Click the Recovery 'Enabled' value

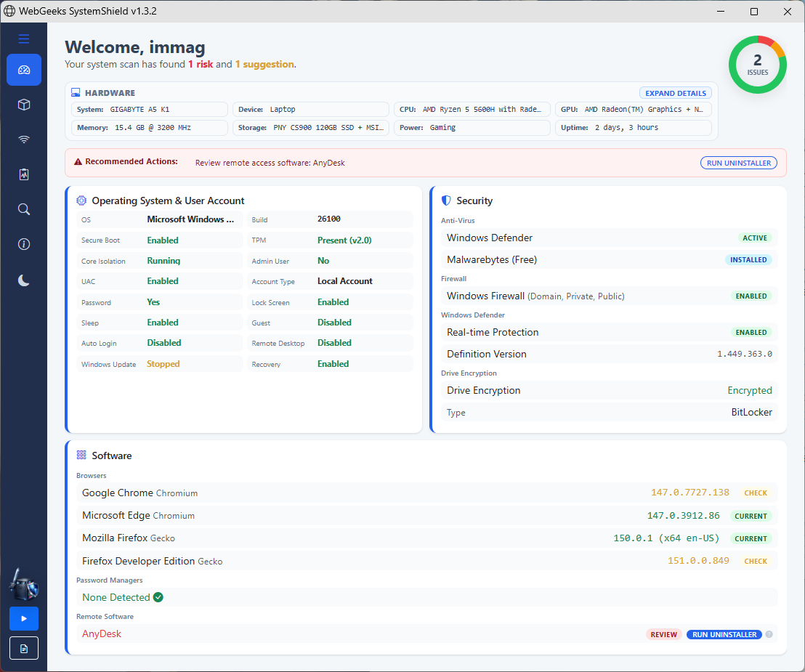pos(333,364)
